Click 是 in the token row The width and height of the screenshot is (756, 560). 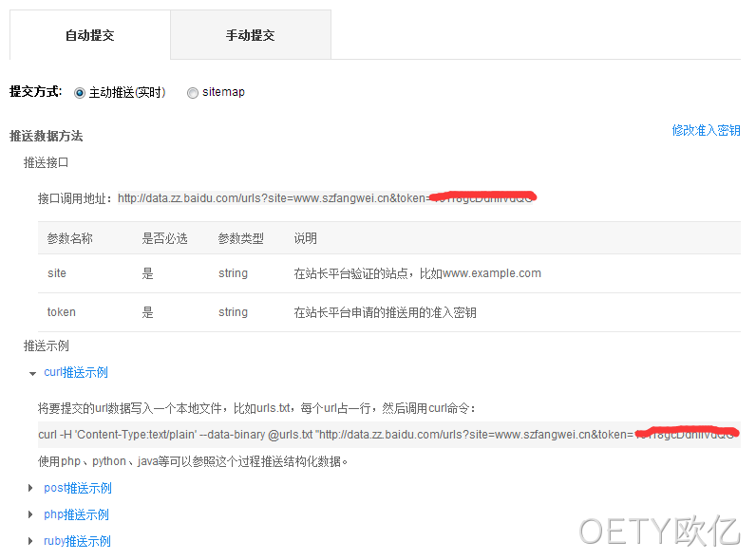click(x=147, y=313)
